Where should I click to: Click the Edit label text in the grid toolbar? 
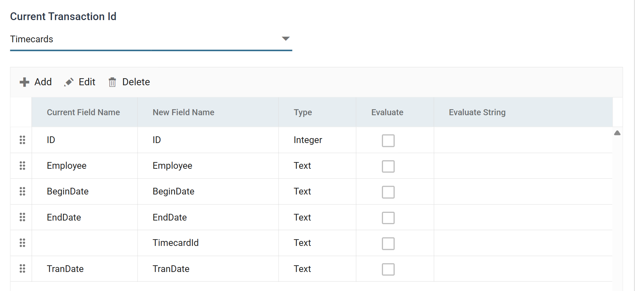pos(87,82)
